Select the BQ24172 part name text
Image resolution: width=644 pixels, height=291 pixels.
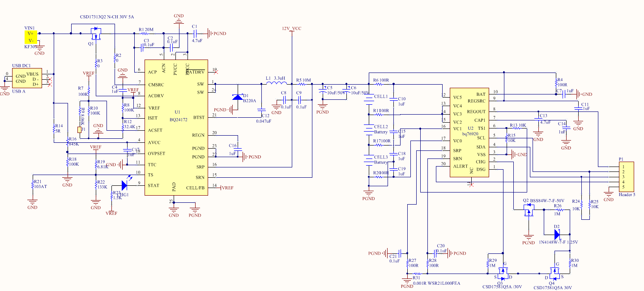pyautogui.click(x=179, y=120)
